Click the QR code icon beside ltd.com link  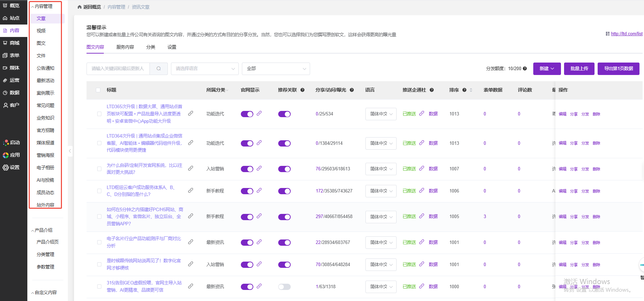pos(607,34)
